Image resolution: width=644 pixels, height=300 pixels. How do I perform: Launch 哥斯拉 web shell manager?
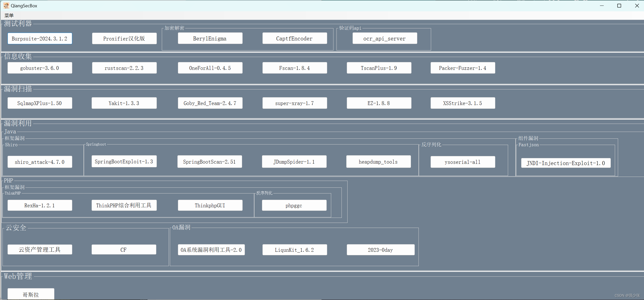pos(31,294)
